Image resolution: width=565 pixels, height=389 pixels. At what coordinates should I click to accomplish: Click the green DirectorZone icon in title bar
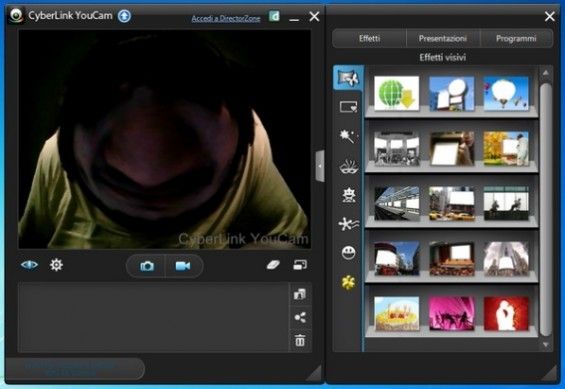click(x=274, y=16)
